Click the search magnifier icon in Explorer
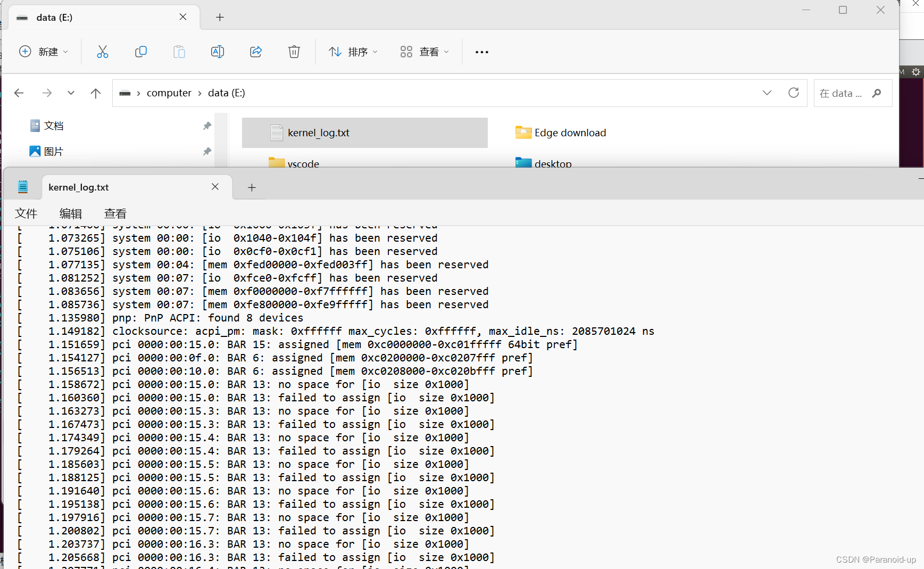 click(x=877, y=93)
